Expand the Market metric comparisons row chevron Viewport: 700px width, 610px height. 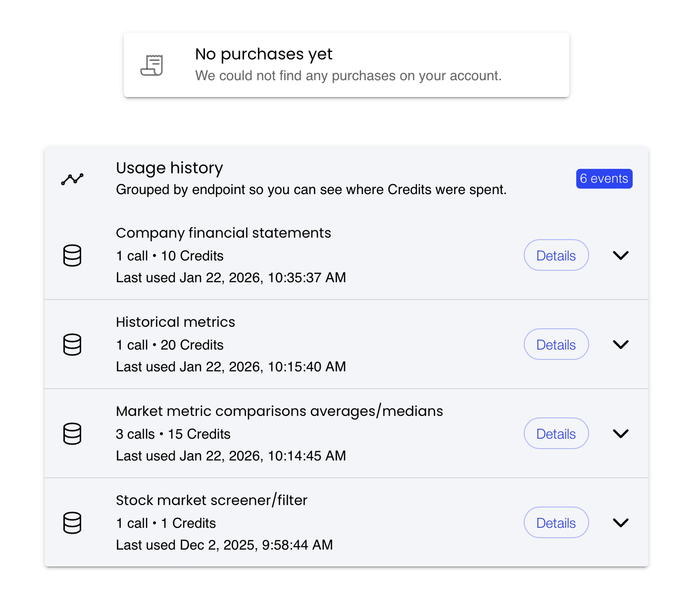(620, 434)
